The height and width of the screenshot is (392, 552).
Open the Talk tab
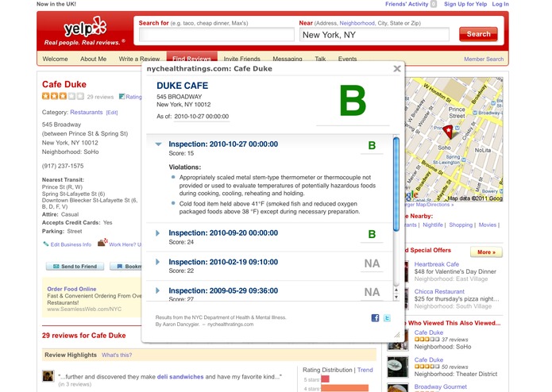(320, 58)
